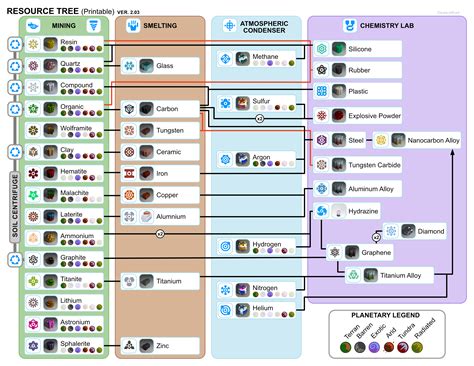Click the Nanocarbon Alloy icon
The width and height of the screenshot is (474, 366).
[398, 140]
